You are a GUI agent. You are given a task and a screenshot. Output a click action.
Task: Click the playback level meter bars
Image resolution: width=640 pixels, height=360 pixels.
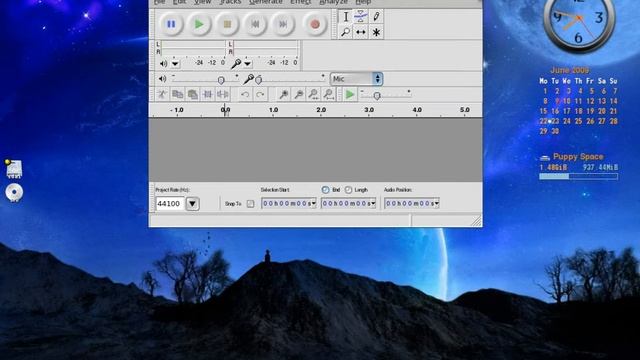tap(193, 48)
